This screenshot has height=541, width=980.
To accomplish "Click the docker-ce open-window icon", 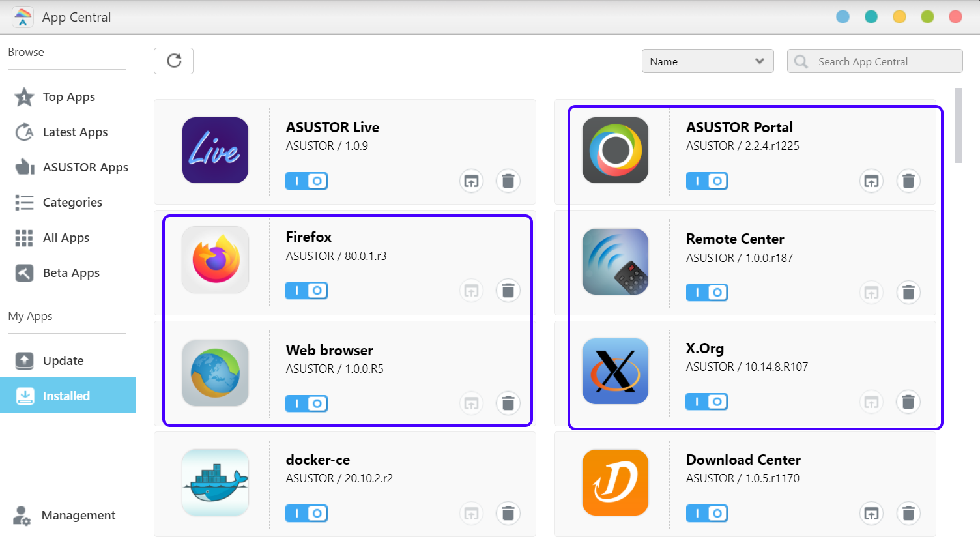I will [x=472, y=514].
